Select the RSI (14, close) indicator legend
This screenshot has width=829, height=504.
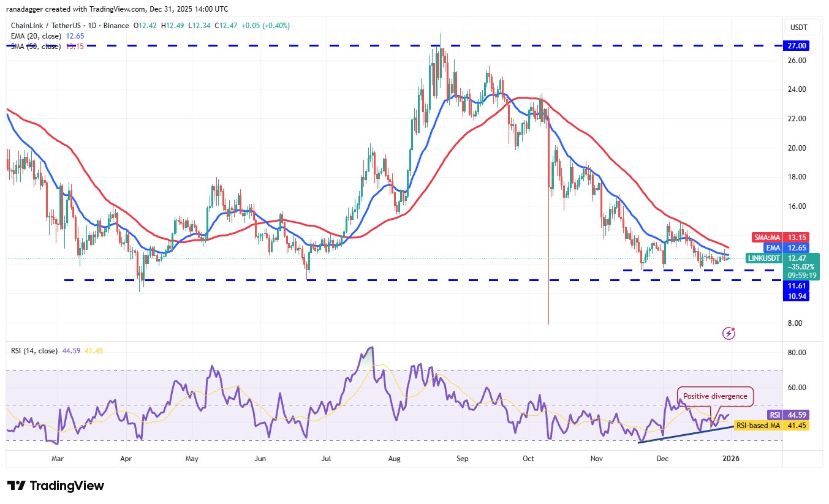point(34,351)
